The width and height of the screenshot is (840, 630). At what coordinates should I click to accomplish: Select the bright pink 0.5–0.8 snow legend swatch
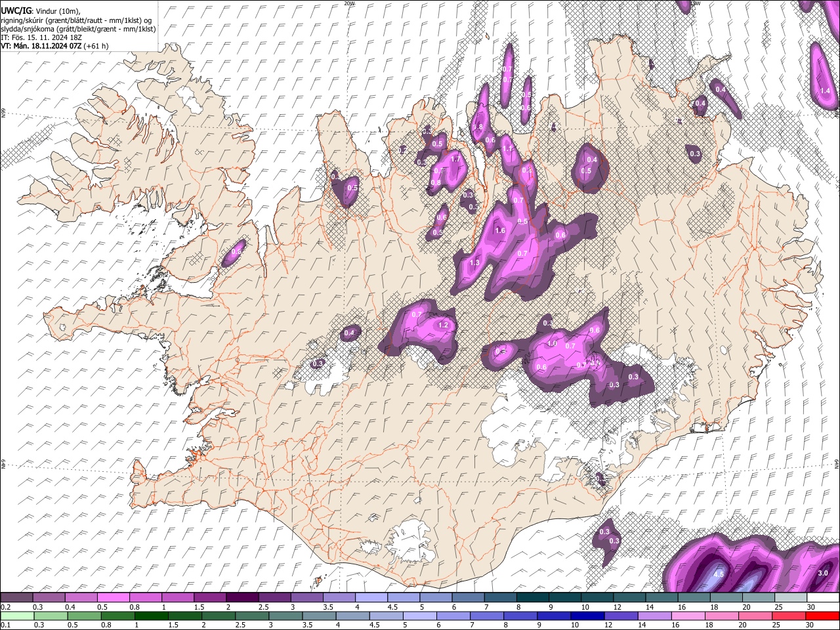113,597
